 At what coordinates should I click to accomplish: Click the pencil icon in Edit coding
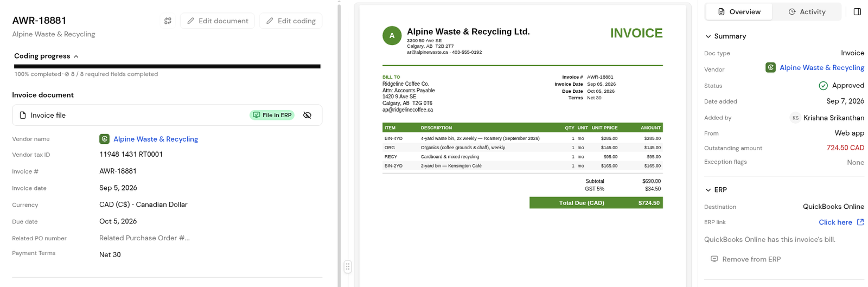pyautogui.click(x=270, y=21)
